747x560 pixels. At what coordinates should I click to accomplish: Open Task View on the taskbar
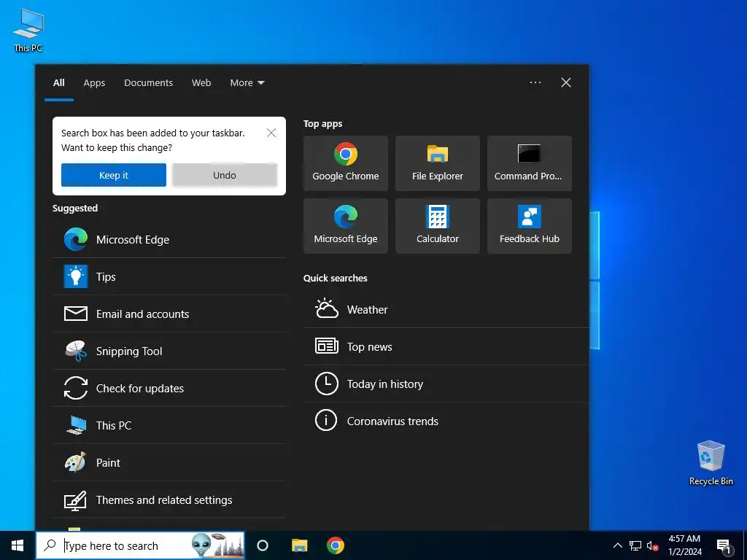point(263,545)
